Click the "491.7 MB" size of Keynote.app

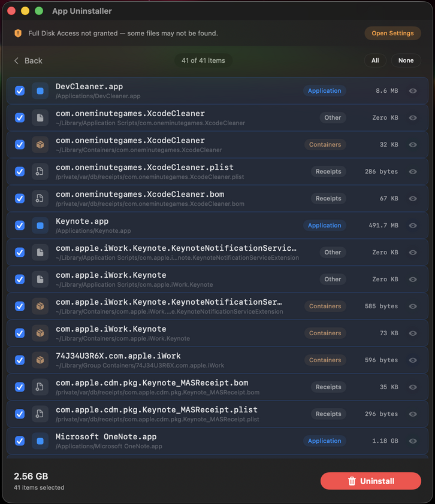(383, 226)
